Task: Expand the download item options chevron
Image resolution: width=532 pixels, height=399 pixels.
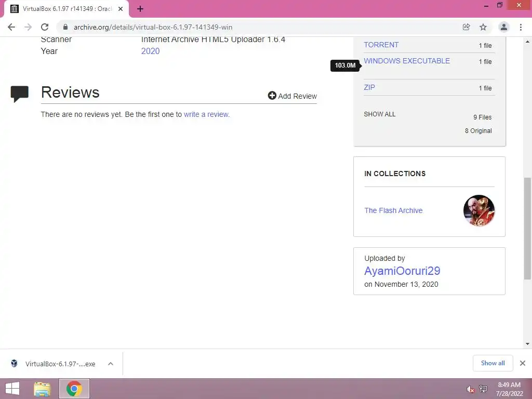Action: [111, 364]
